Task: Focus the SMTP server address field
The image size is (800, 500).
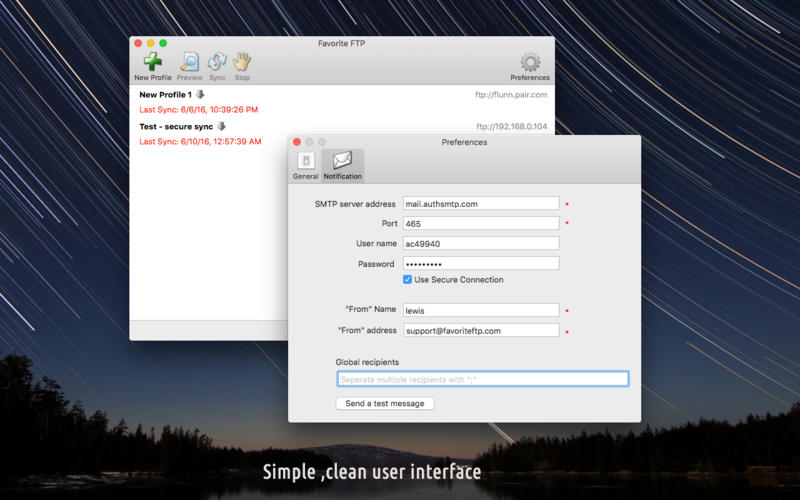Action: [480, 203]
